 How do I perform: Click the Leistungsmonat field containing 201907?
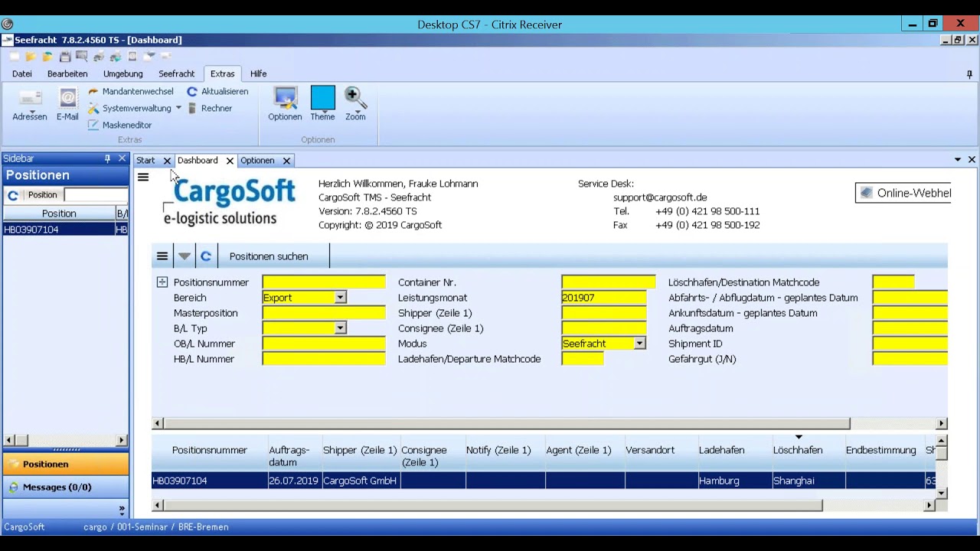pos(604,298)
